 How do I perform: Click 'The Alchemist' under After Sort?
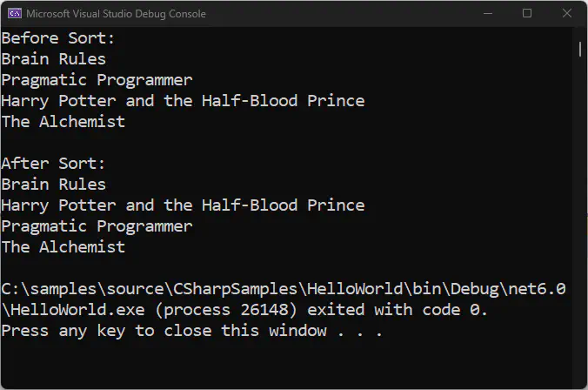63,247
